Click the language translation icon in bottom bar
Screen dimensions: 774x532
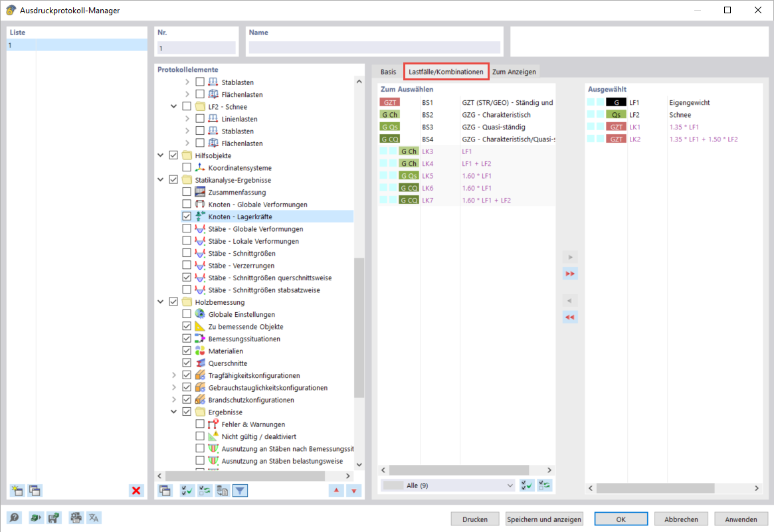point(94,517)
